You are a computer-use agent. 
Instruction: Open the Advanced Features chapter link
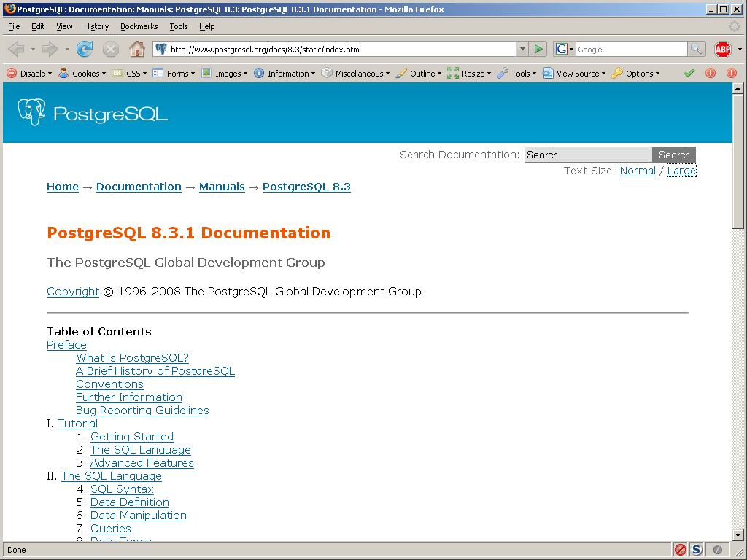pos(142,463)
